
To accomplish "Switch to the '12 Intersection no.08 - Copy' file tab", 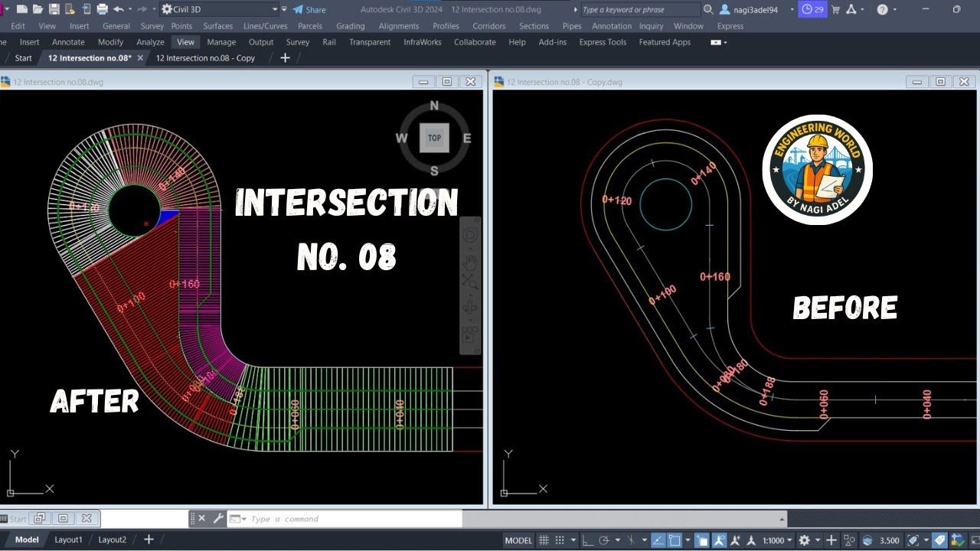I will 205,58.
